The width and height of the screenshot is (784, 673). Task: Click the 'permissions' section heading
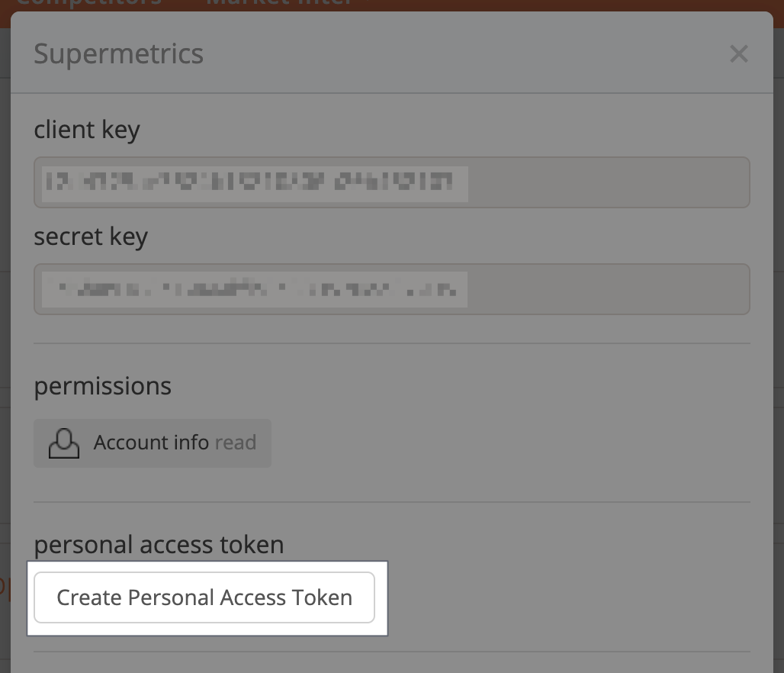tap(102, 386)
